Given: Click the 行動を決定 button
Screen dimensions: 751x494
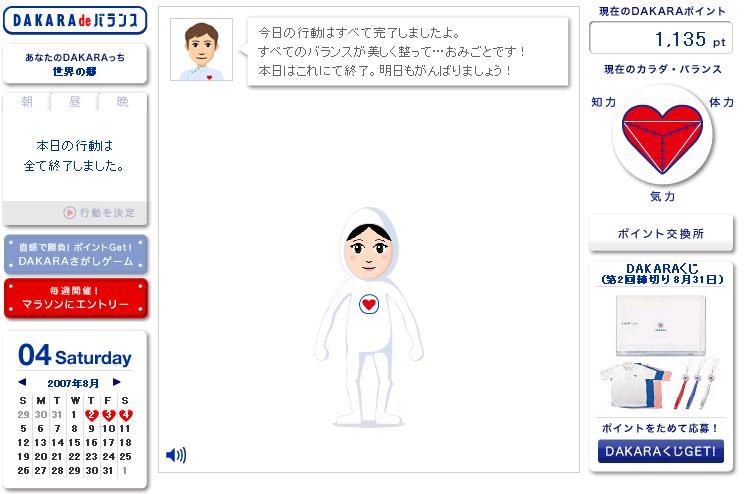Looking at the screenshot, I should click(x=99, y=213).
